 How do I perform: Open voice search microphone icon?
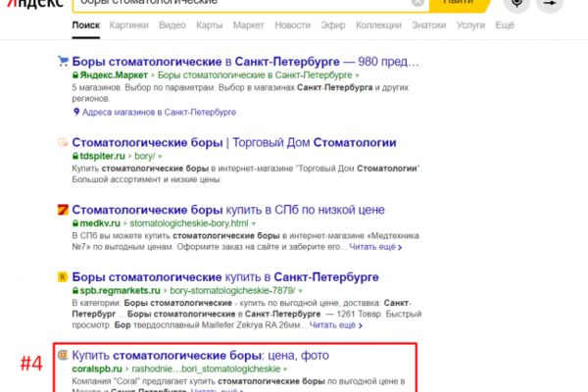(x=516, y=4)
